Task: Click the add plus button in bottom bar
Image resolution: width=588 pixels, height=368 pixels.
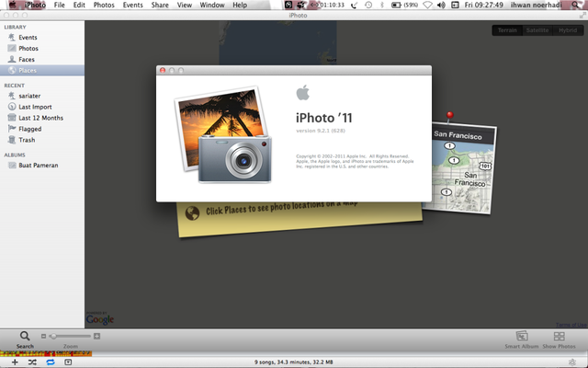Action: pos(15,362)
